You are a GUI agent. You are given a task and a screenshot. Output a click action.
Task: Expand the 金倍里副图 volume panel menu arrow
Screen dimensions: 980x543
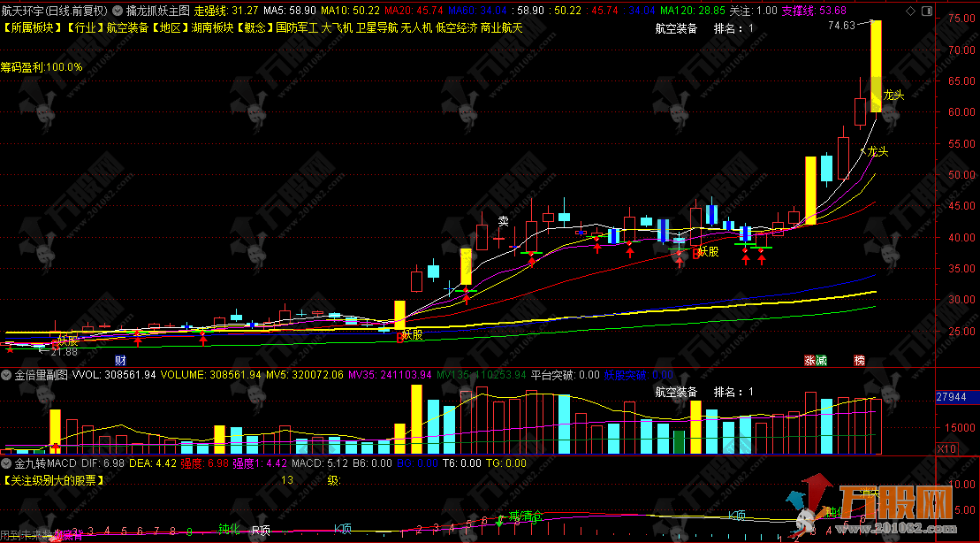click(8, 375)
